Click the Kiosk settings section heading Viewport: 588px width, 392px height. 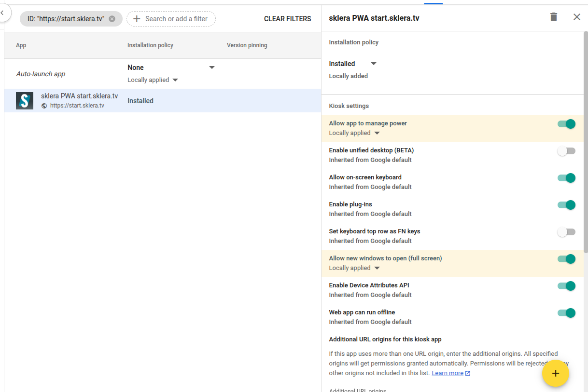point(349,106)
